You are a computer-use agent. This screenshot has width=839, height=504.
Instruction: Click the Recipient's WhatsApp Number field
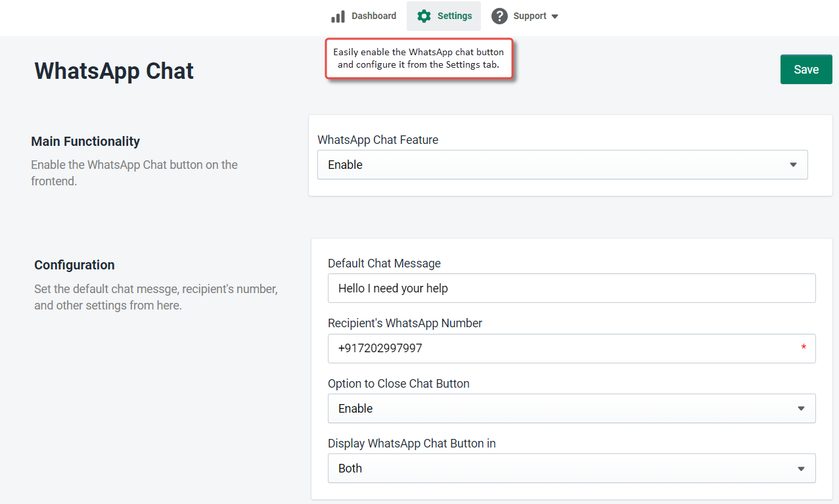point(572,348)
